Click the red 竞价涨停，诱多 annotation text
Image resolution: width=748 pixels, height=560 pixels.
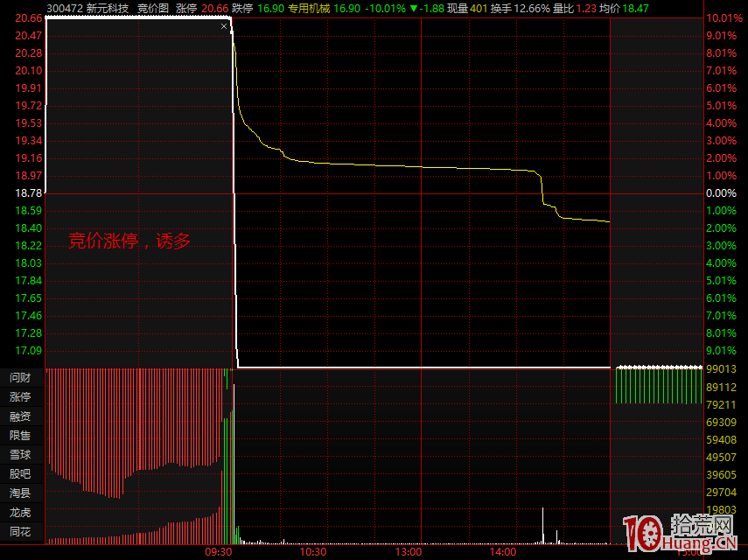click(129, 241)
